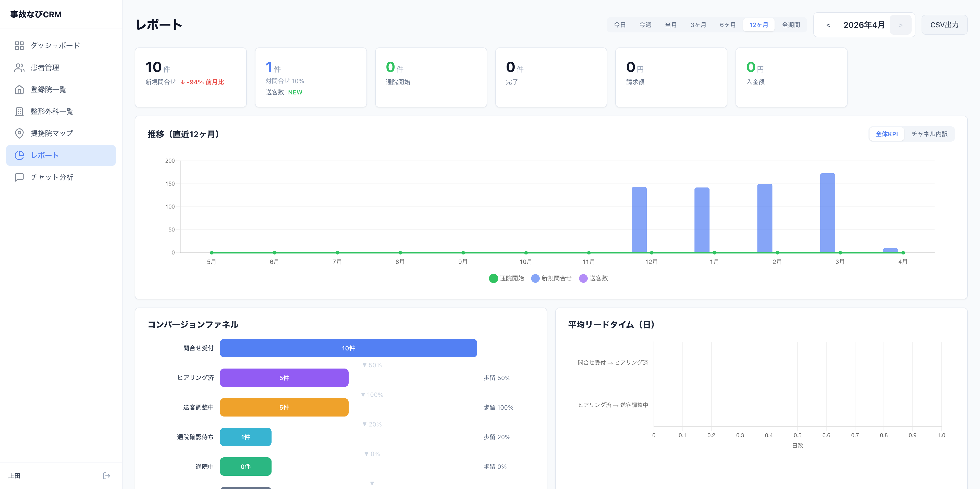Click the 登録院一覧 house icon

pos(19,90)
